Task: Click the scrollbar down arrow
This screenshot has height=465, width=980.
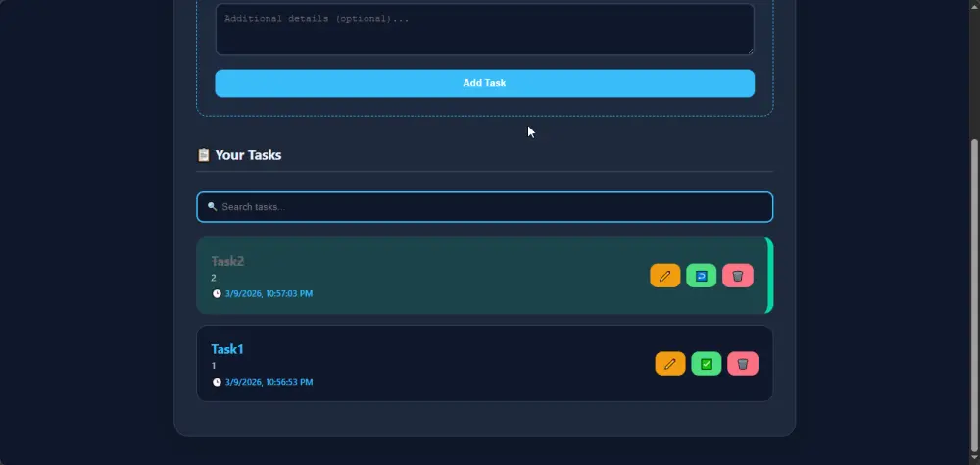Action: [x=974, y=459]
